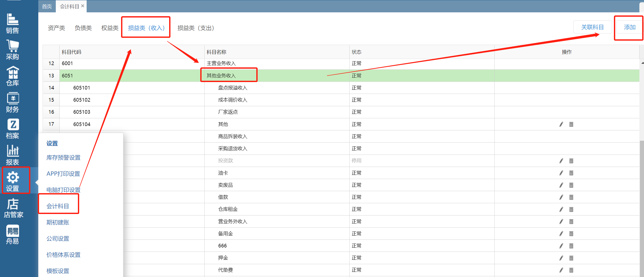Screen dimensions: 644x277
Task: Open 会计科目 in settings menu
Action: pyautogui.click(x=58, y=206)
